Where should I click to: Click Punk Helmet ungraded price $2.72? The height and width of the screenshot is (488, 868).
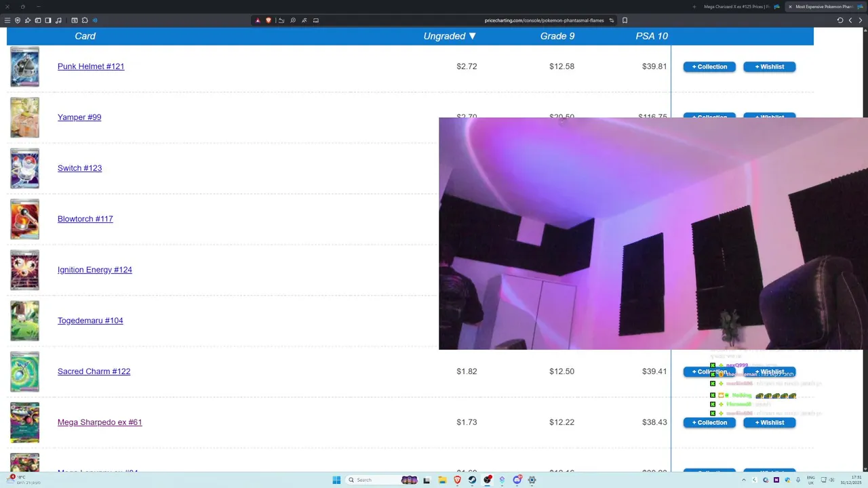point(467,66)
